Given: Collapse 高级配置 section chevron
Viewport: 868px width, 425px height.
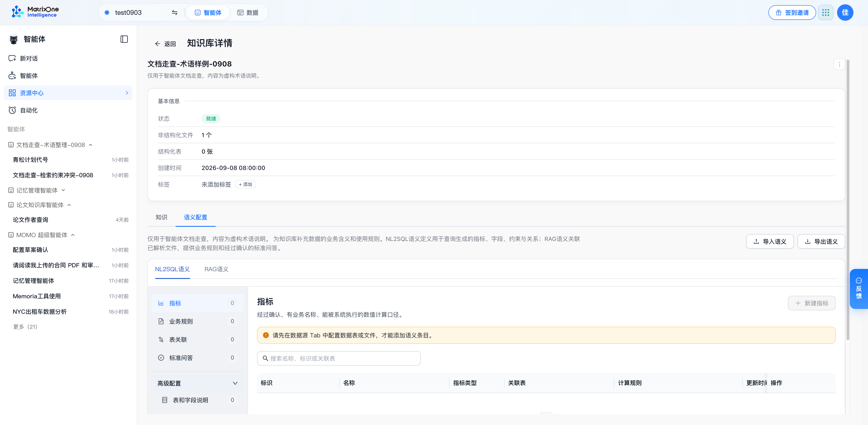Looking at the screenshot, I should 235,383.
